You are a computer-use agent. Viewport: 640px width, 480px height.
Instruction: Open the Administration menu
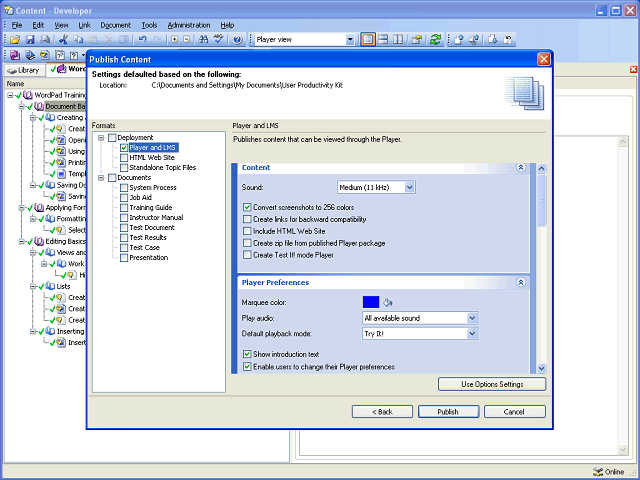[x=189, y=25]
